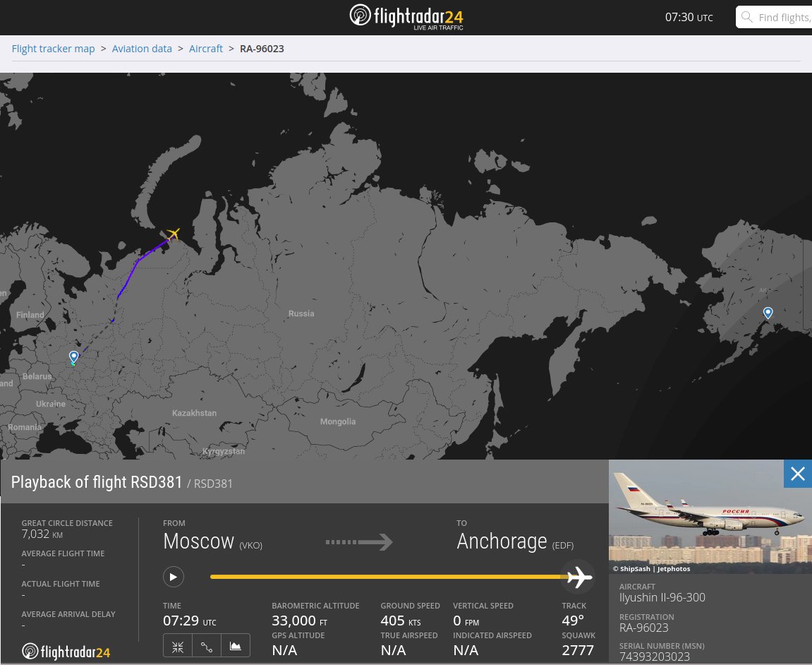Click the Ilyushin Il-96-300 aircraft type text
The image size is (812, 665).
coord(662,598)
